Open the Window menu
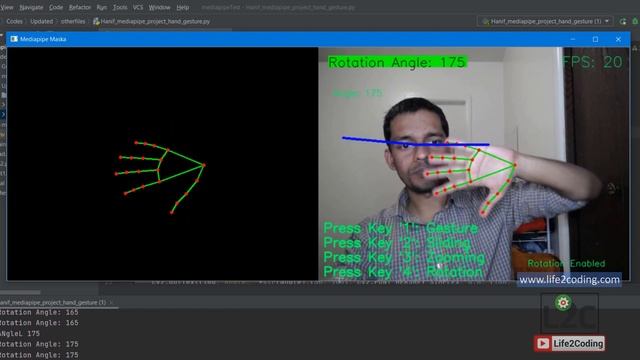Image resolution: width=640 pixels, height=360 pixels. 159,7
